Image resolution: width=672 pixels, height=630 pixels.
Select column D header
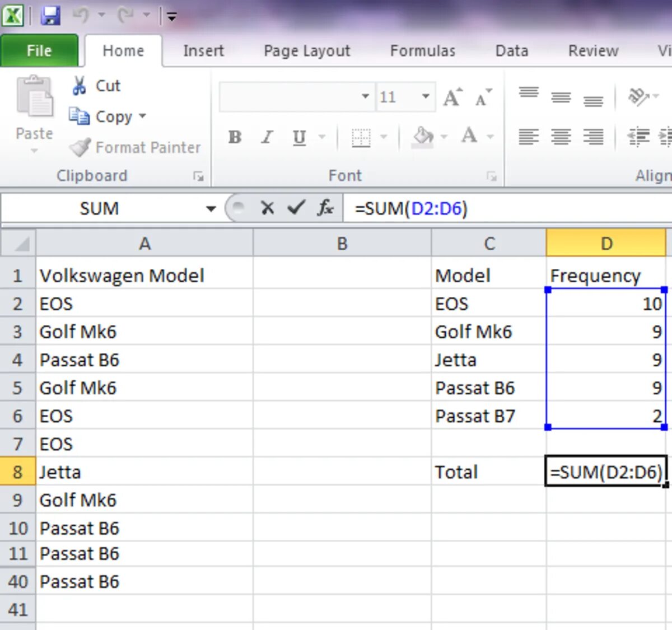pos(606,244)
